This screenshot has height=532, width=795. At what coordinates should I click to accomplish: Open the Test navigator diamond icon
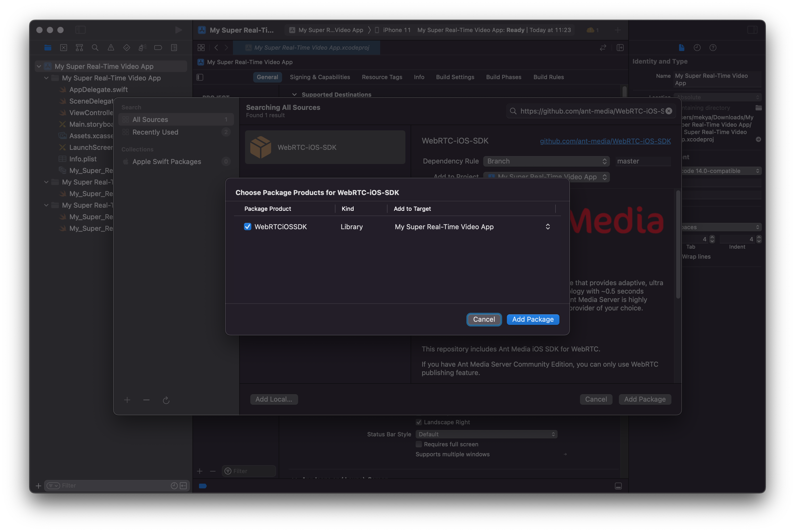[x=126, y=48]
